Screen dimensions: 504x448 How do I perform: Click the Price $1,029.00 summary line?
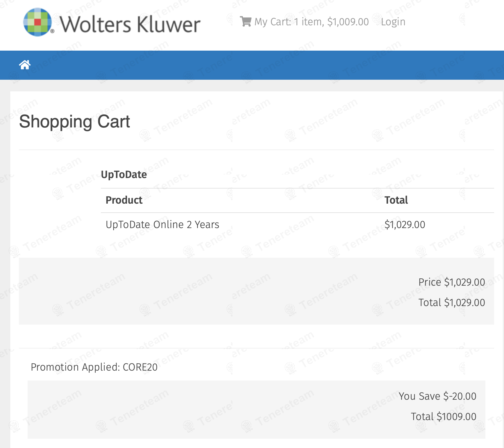pyautogui.click(x=451, y=282)
